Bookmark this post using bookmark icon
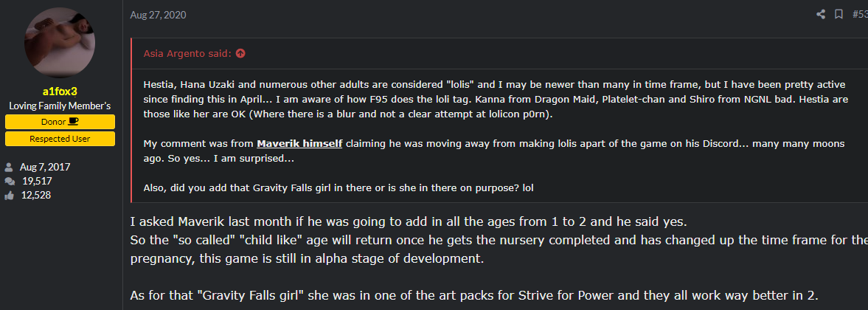This screenshot has width=868, height=310. pos(839,14)
